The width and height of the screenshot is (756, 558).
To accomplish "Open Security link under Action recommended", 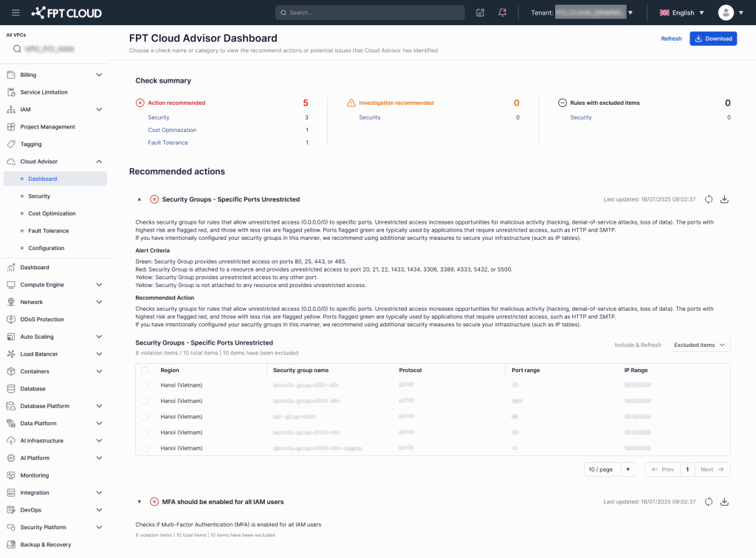I will pos(159,117).
